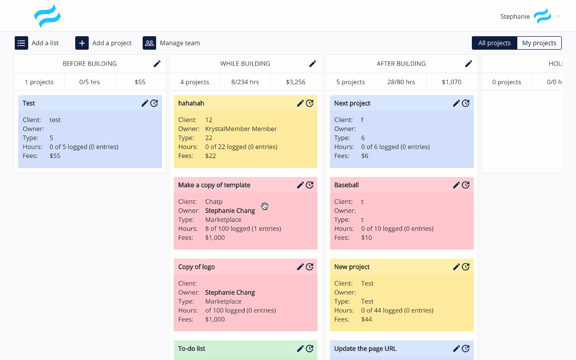
Task: Click Stephanie's avatar logo
Action: [542, 16]
